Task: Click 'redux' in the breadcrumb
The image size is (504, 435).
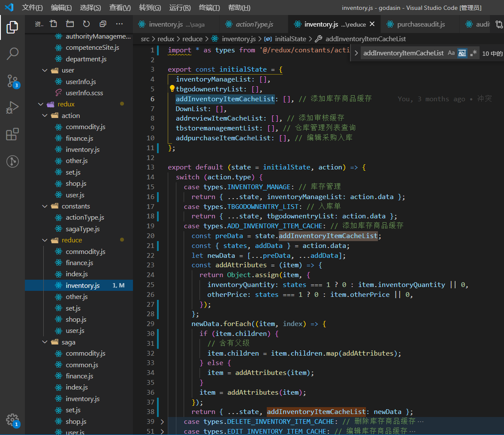Action: (x=166, y=39)
